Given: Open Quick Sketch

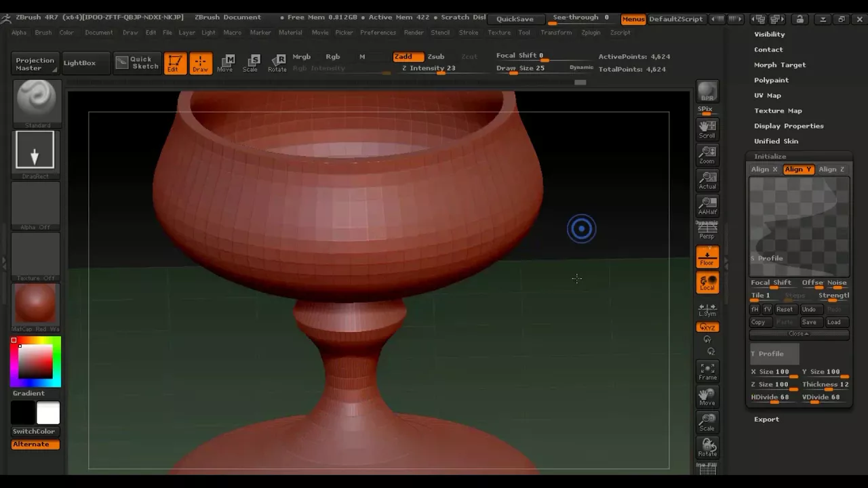Looking at the screenshot, I should (x=137, y=63).
